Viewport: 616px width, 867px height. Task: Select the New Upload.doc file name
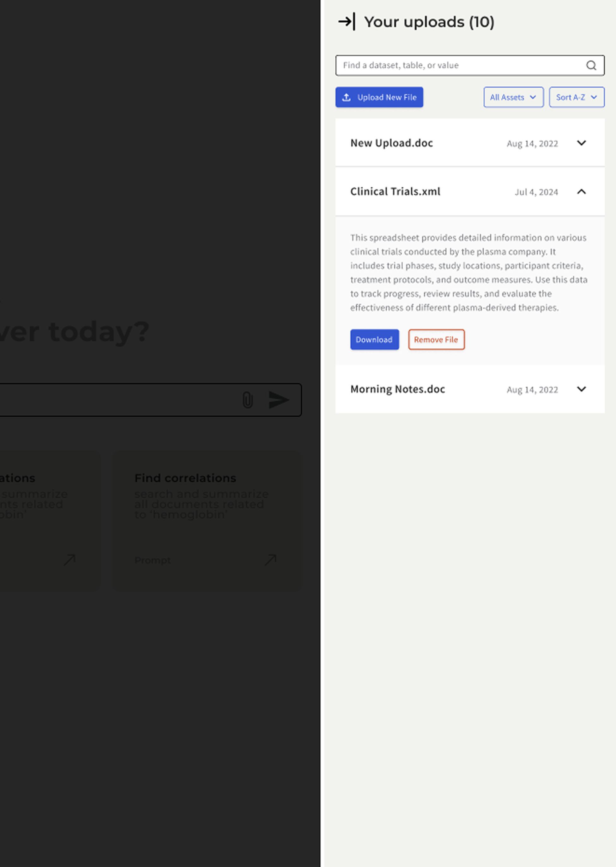(x=391, y=143)
